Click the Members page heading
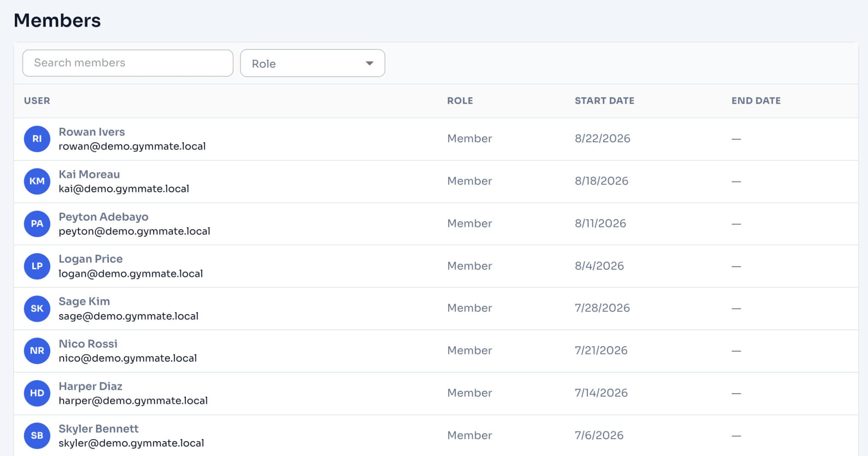This screenshot has height=456, width=868. 57,20
